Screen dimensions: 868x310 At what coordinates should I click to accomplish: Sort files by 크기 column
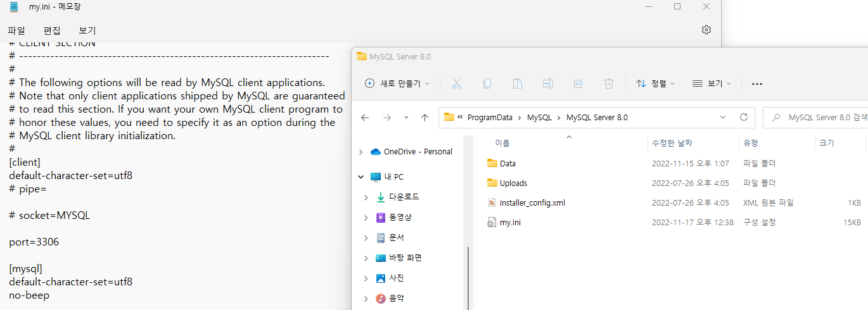[827, 144]
